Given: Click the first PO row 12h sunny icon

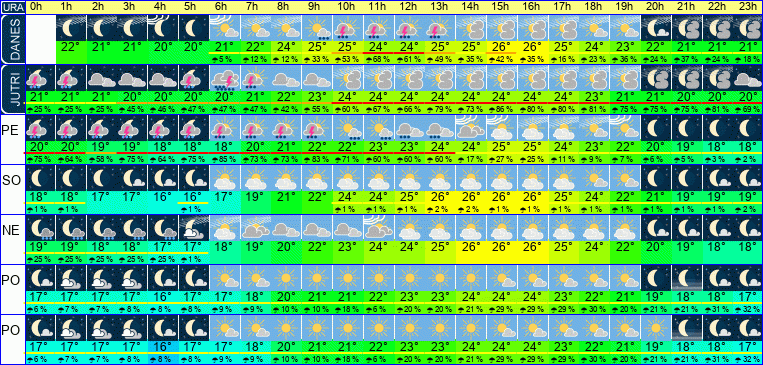Looking at the screenshot, I should coord(407,278).
